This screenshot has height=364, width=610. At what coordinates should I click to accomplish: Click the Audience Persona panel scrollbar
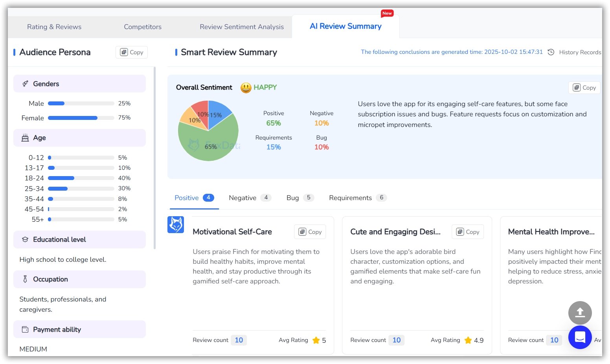pyautogui.click(x=154, y=157)
